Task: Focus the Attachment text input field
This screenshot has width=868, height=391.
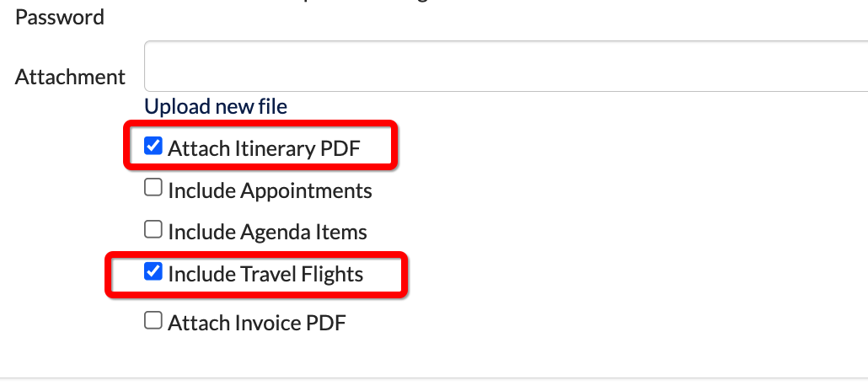Action: (x=506, y=66)
